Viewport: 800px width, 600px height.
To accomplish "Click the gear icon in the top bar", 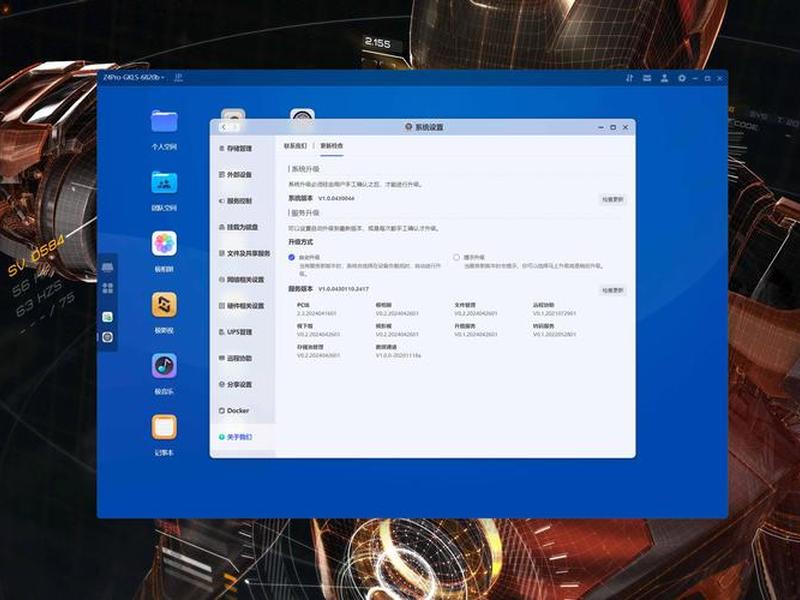I will [682, 78].
